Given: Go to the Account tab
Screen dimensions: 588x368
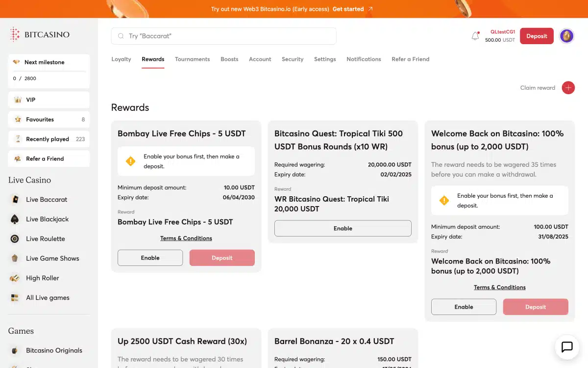Looking at the screenshot, I should [x=260, y=59].
